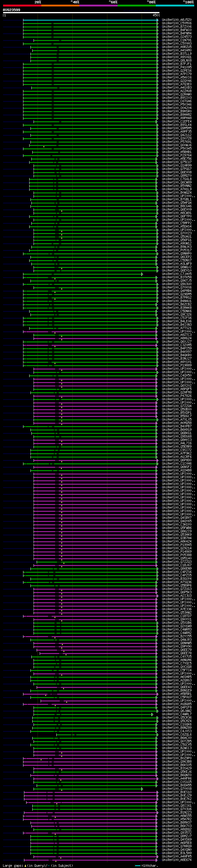Click hit label UniRef100_A4HFR6
Viewport: 197px width, 868px height.
click(x=177, y=779)
